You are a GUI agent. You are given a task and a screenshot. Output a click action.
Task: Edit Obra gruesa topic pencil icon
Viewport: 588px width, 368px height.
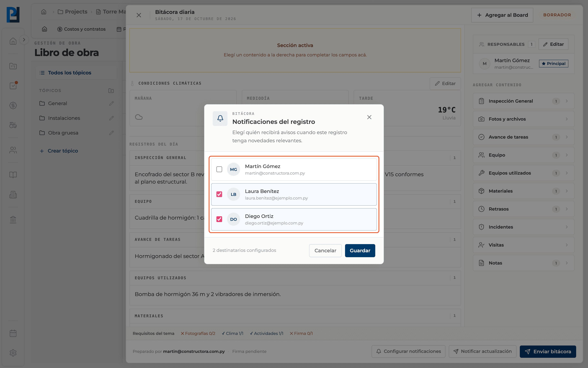(x=111, y=133)
